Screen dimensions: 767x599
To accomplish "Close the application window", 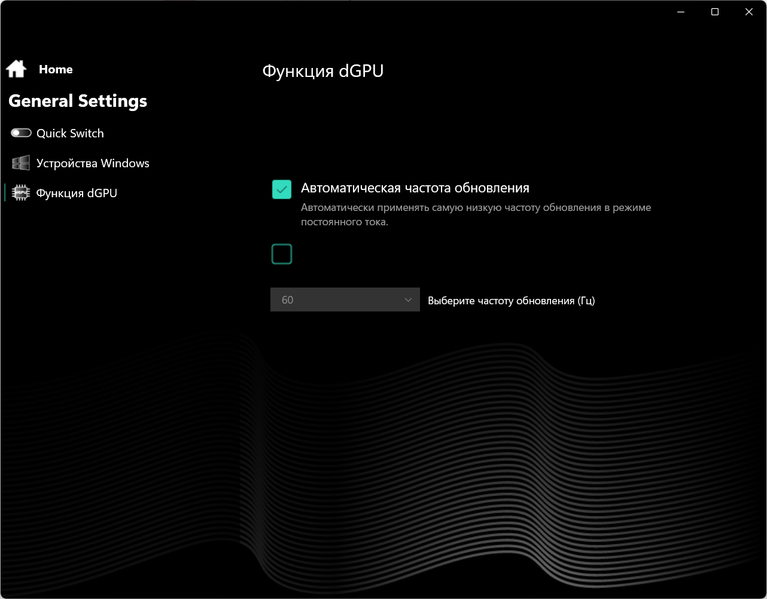I will point(749,12).
